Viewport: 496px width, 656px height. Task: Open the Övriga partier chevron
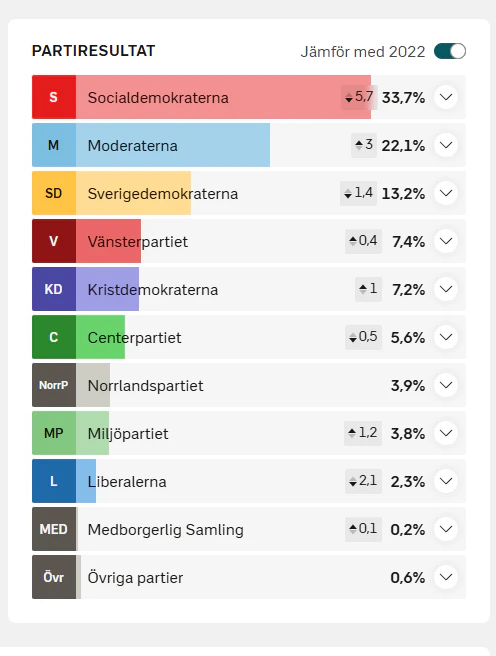pyautogui.click(x=446, y=577)
